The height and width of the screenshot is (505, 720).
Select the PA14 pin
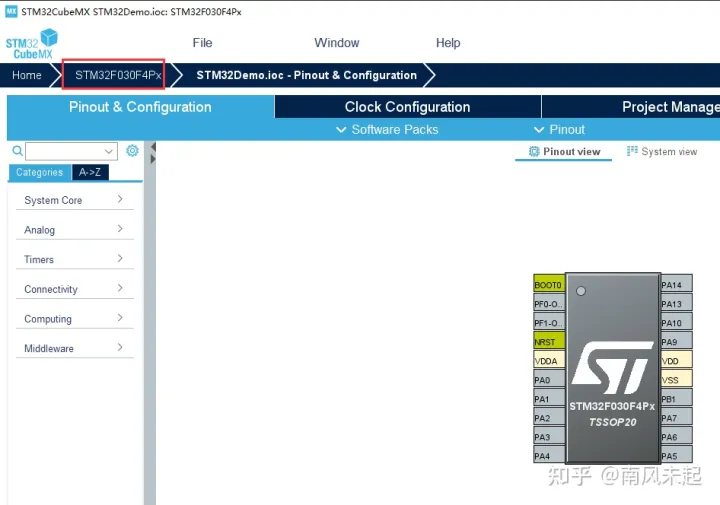point(677,285)
